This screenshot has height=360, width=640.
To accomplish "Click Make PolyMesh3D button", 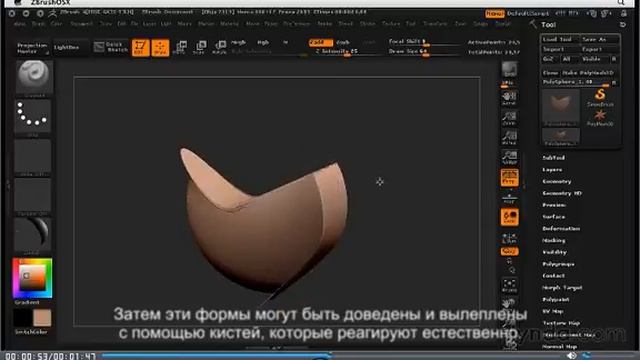I will coord(588,73).
